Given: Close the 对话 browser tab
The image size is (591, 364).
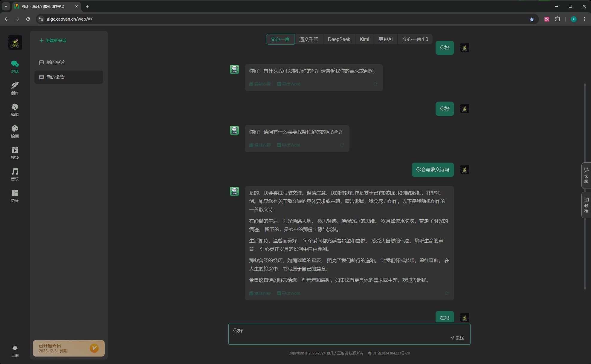Looking at the screenshot, I should (x=76, y=6).
